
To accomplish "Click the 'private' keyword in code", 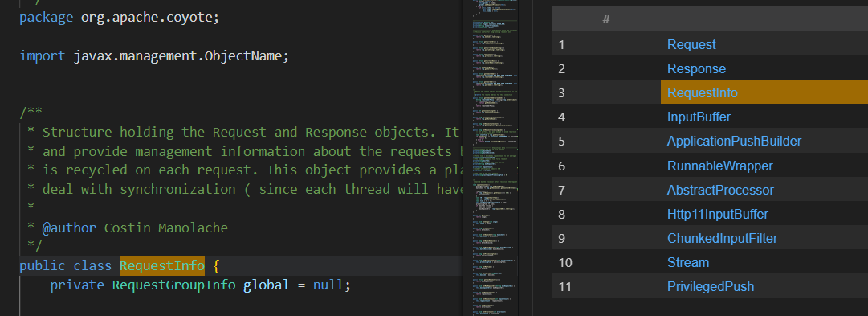I will pos(77,285).
